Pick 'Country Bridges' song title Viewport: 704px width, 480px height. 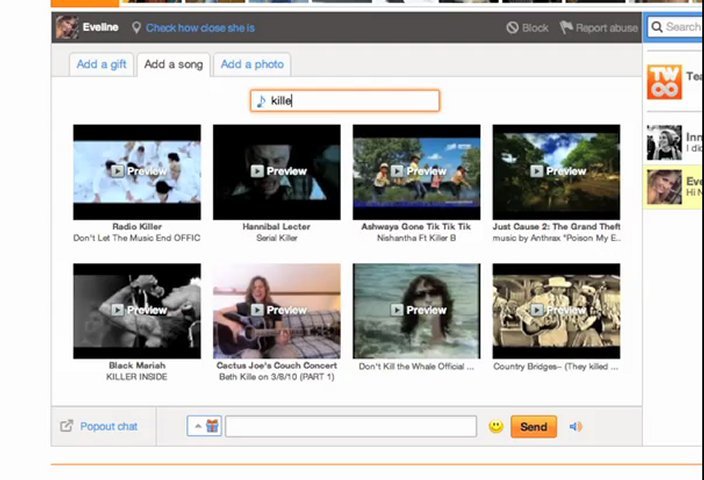[x=556, y=366]
